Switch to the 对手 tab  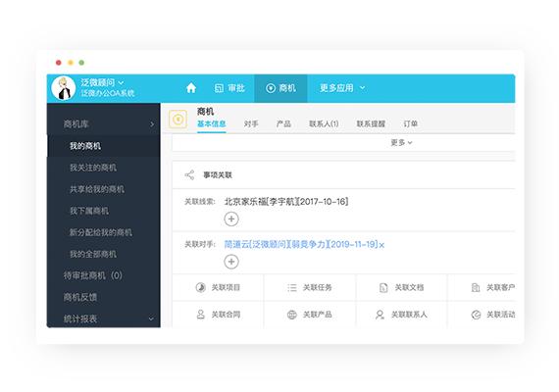click(x=251, y=124)
